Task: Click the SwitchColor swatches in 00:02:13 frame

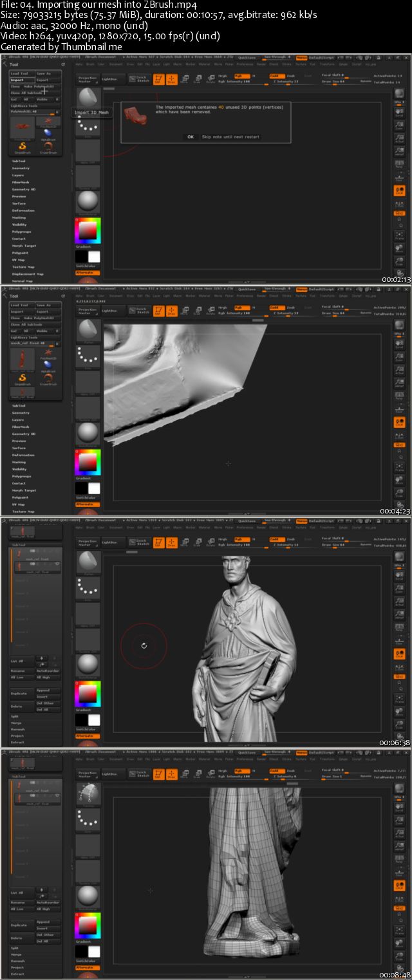Action: tap(88, 256)
